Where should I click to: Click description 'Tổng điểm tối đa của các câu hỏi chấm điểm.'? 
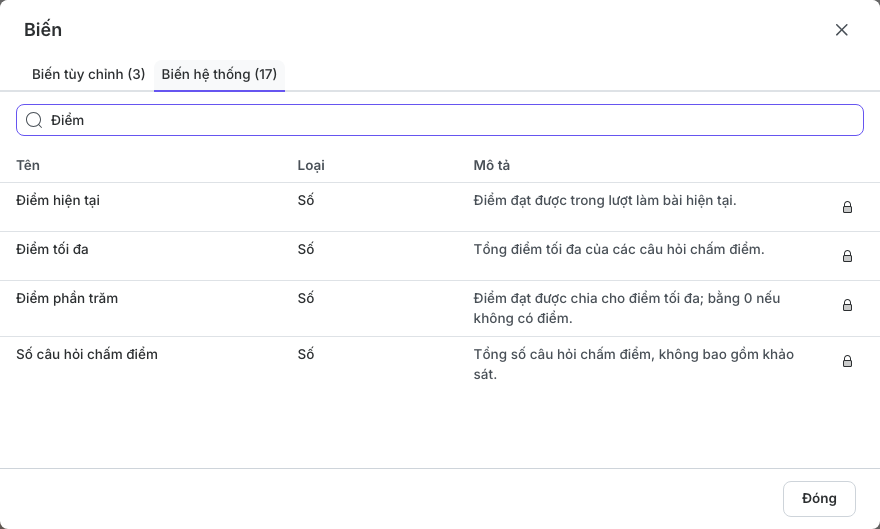click(x=619, y=249)
